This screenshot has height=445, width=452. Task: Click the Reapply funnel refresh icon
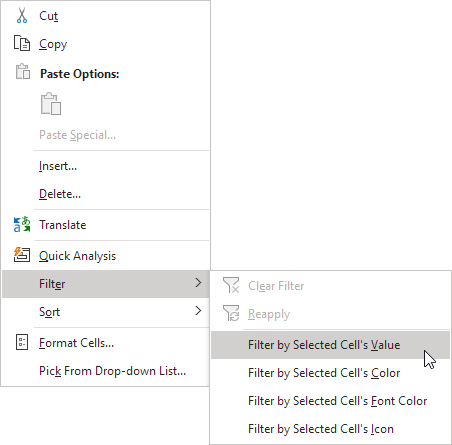pyautogui.click(x=231, y=313)
